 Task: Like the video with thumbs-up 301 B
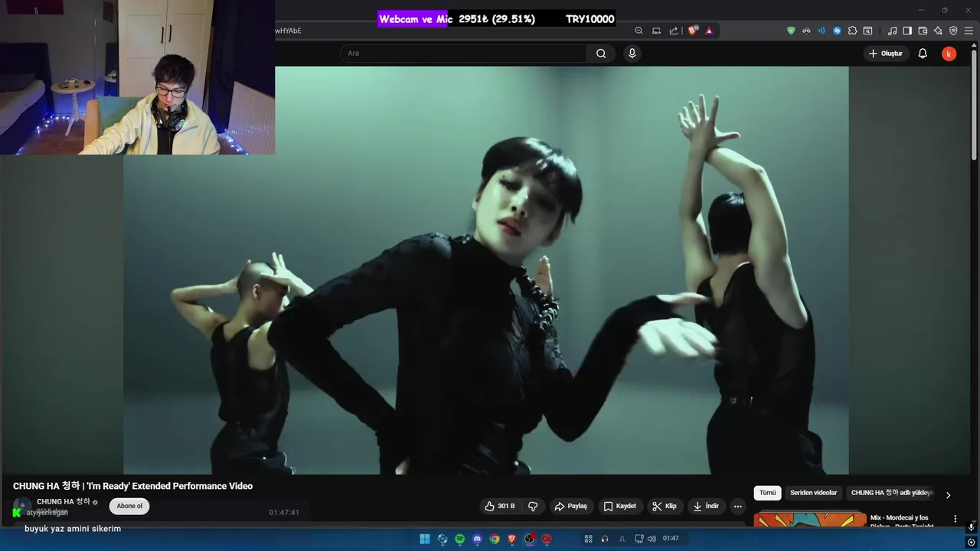pos(500,506)
